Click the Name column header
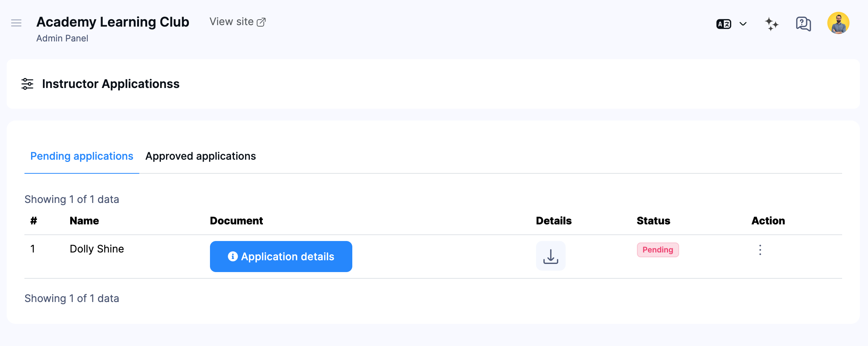This screenshot has height=346, width=868. (x=84, y=221)
